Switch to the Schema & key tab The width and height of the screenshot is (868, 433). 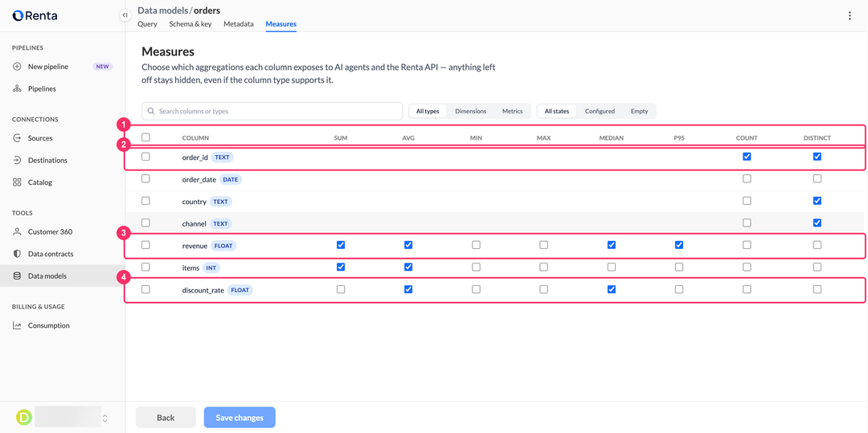point(190,24)
